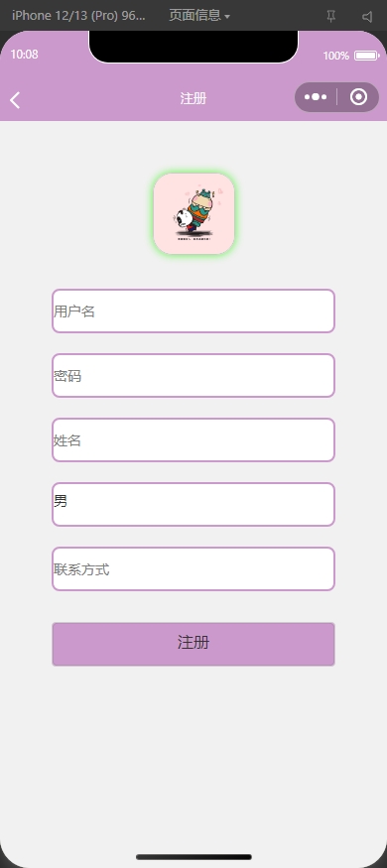Screen dimensions: 387x868
Task: Click the circular capsule close icon
Action: (x=359, y=97)
